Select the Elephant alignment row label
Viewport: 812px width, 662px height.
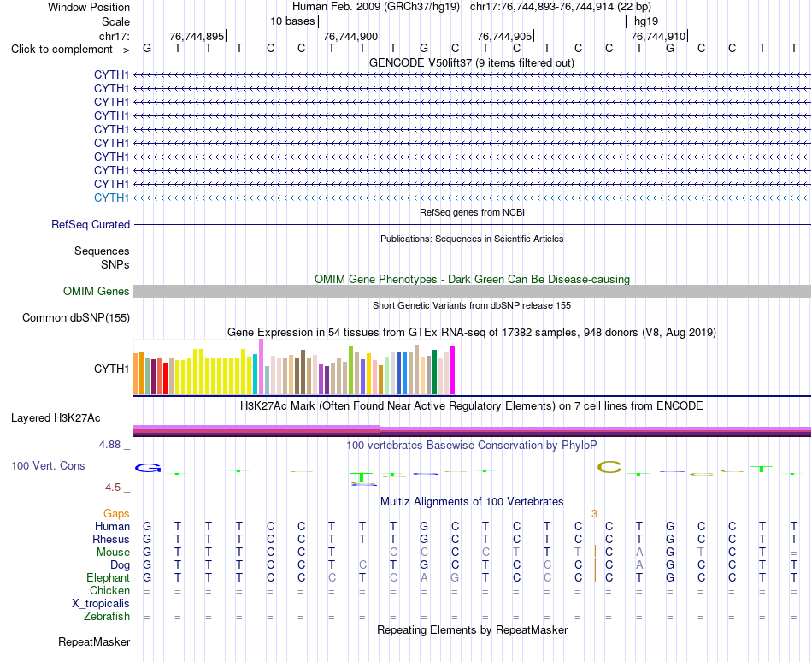108,577
